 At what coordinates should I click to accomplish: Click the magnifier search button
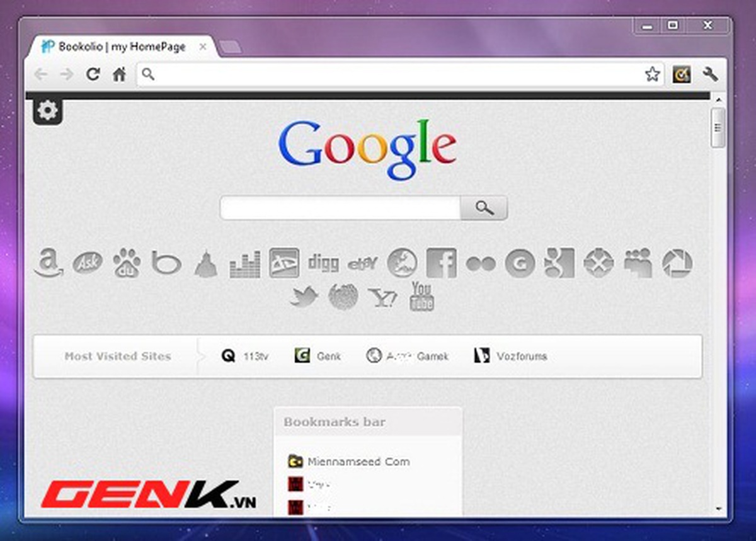(x=484, y=208)
